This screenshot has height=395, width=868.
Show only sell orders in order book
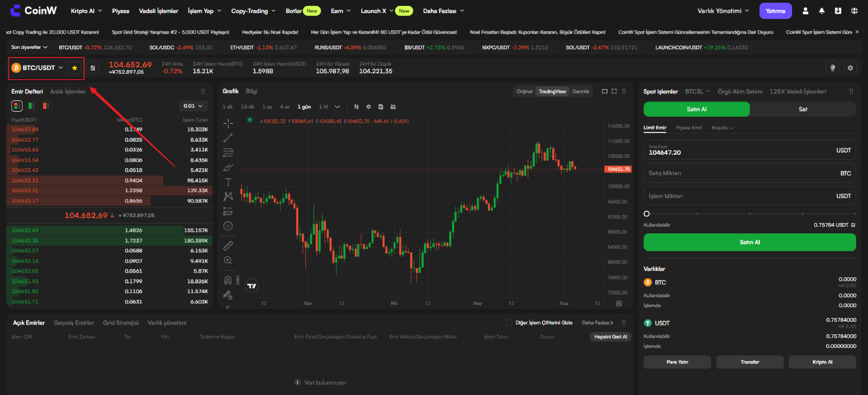tap(46, 106)
